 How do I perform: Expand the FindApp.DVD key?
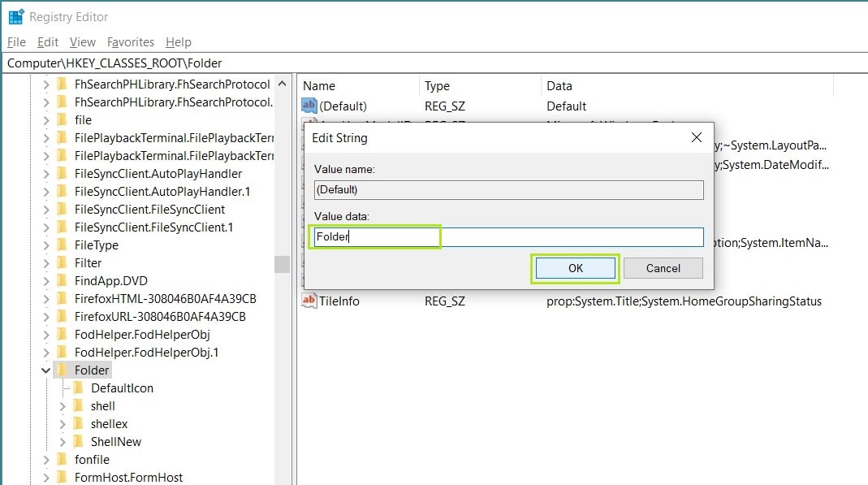coord(46,281)
